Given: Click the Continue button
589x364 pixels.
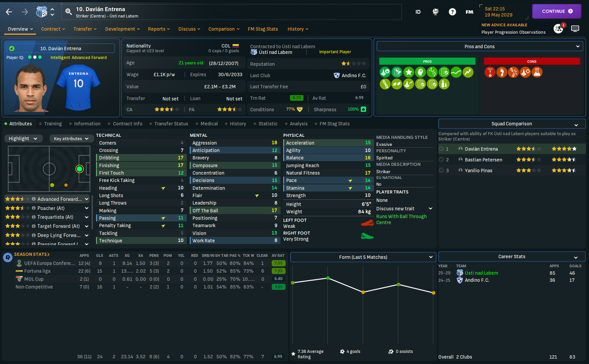Looking at the screenshot, I should tap(557, 11).
